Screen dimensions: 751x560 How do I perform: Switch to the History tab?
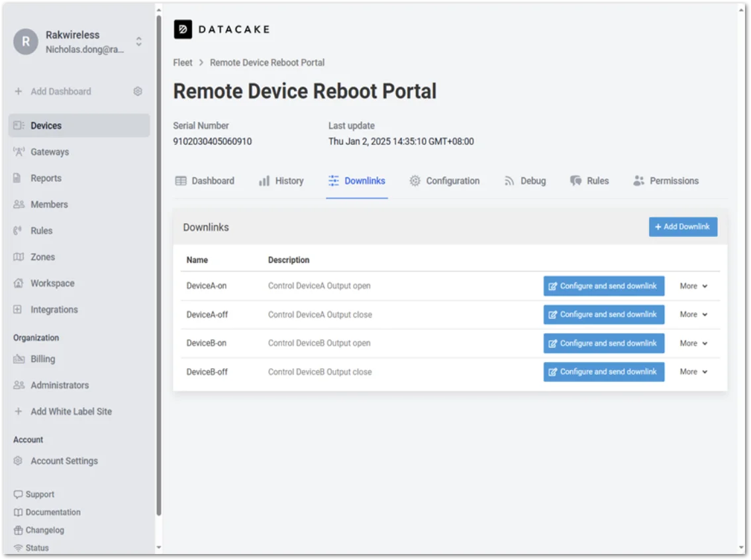click(281, 181)
